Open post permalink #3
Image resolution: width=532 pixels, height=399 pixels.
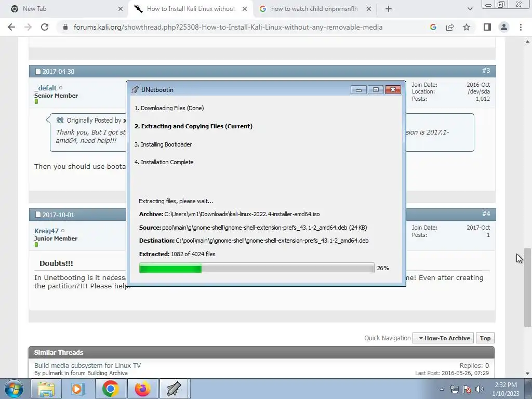486,71
